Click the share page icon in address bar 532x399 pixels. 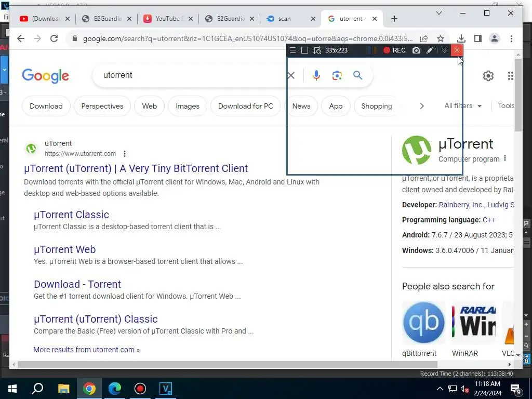point(424,38)
